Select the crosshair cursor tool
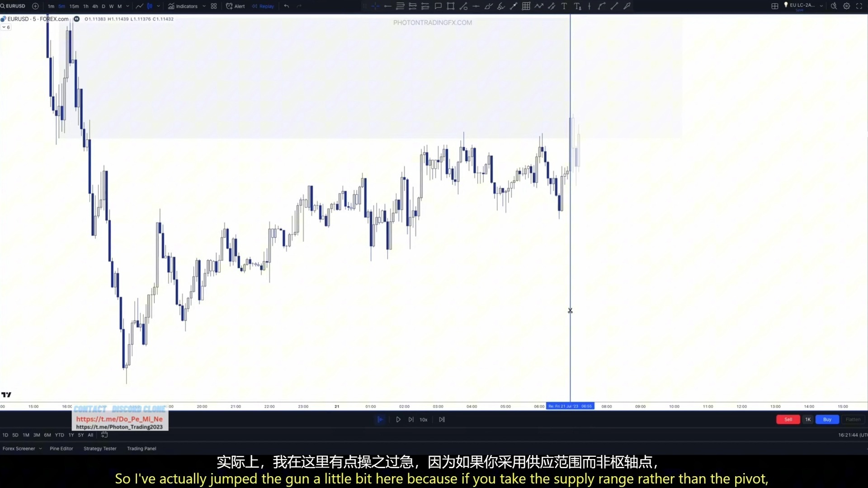Image resolution: width=868 pixels, height=488 pixels. (375, 6)
